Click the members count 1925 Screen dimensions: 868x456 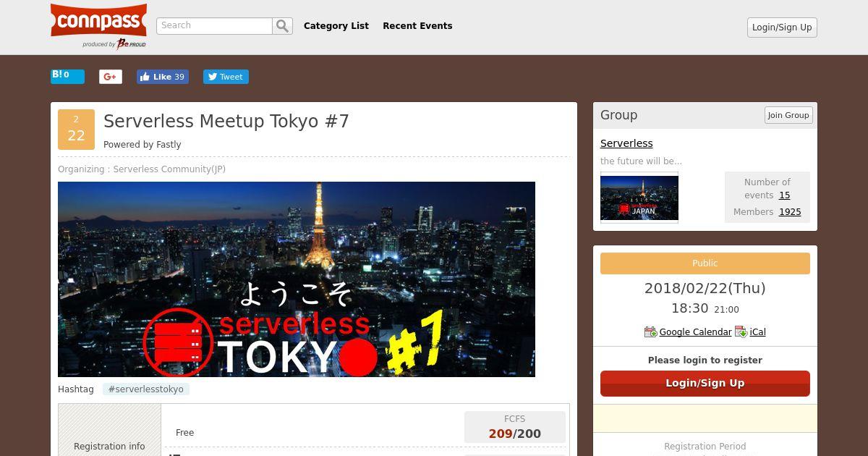[790, 212]
